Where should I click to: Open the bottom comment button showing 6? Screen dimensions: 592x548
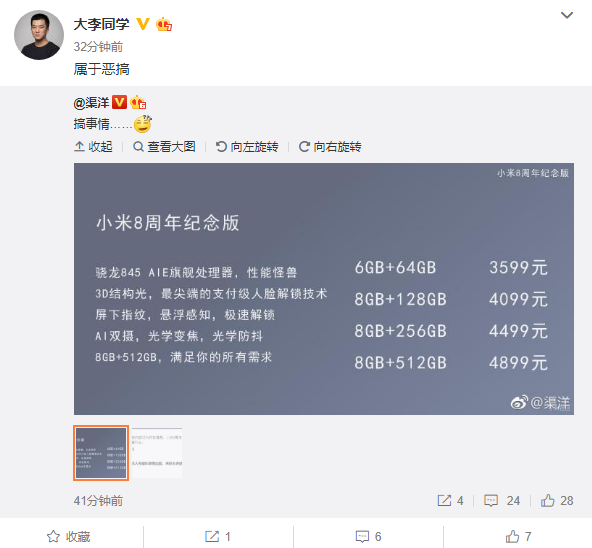click(368, 536)
